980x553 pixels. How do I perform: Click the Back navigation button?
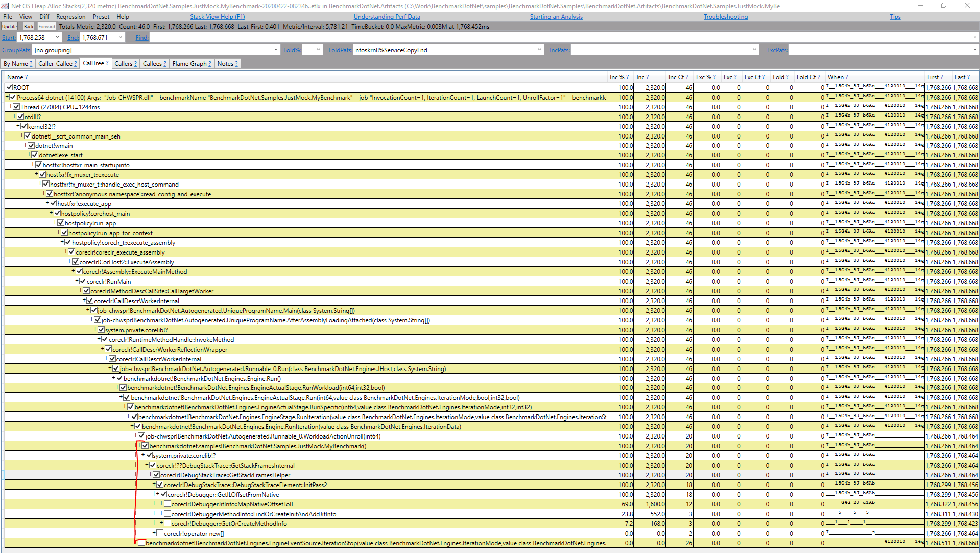click(28, 26)
